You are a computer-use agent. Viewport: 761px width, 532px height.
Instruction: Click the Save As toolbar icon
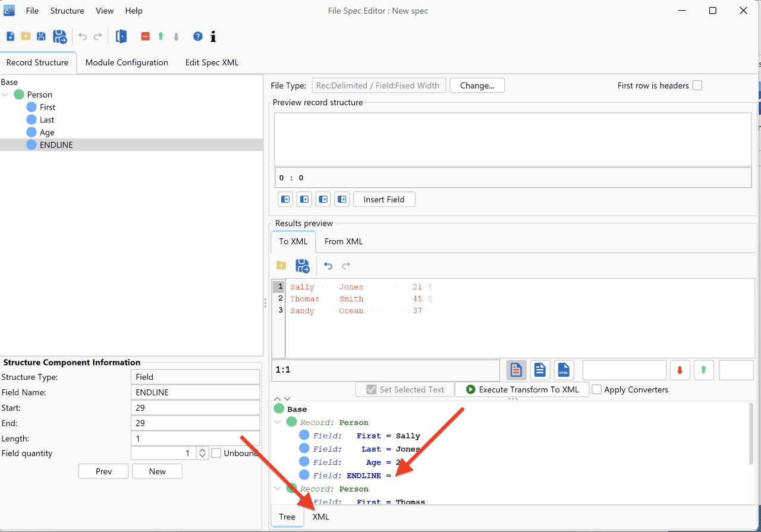coord(60,37)
